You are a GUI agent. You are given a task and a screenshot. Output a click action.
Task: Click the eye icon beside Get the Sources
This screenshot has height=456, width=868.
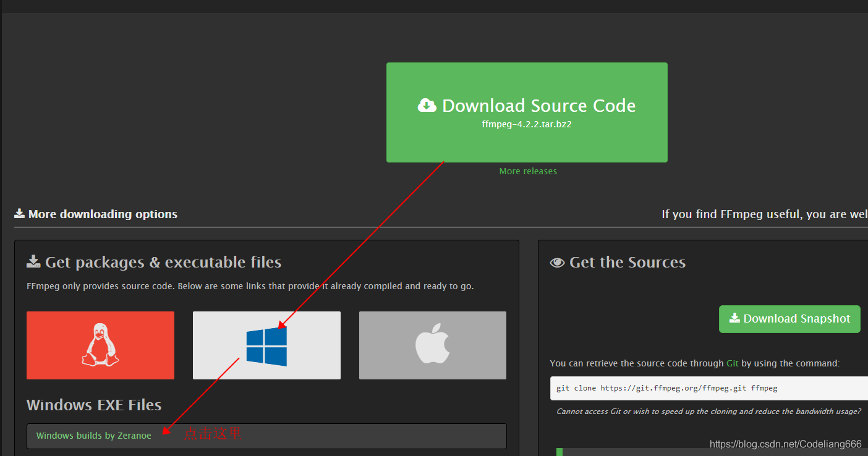pos(557,263)
